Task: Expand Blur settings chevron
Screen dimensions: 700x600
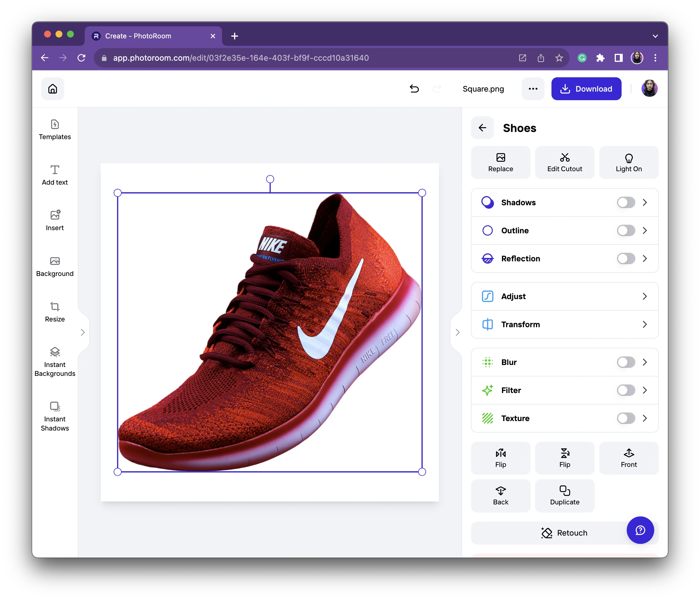Action: coord(644,362)
